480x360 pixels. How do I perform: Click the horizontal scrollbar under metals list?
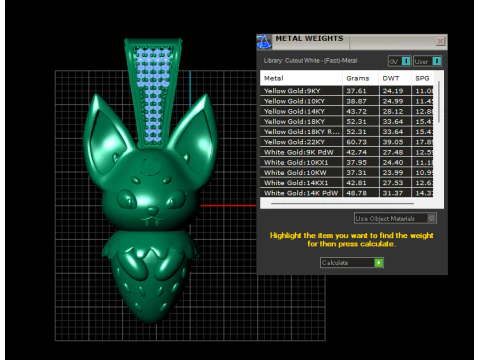click(x=342, y=203)
